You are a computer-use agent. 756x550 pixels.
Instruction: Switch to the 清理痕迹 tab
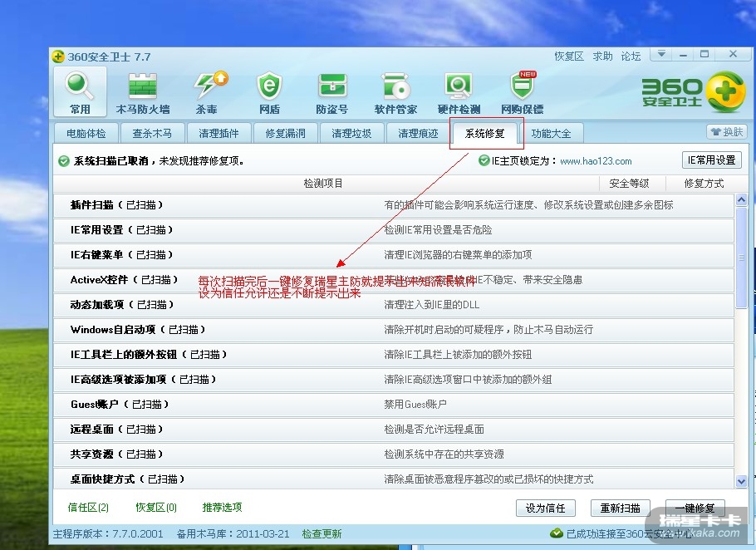coord(418,133)
